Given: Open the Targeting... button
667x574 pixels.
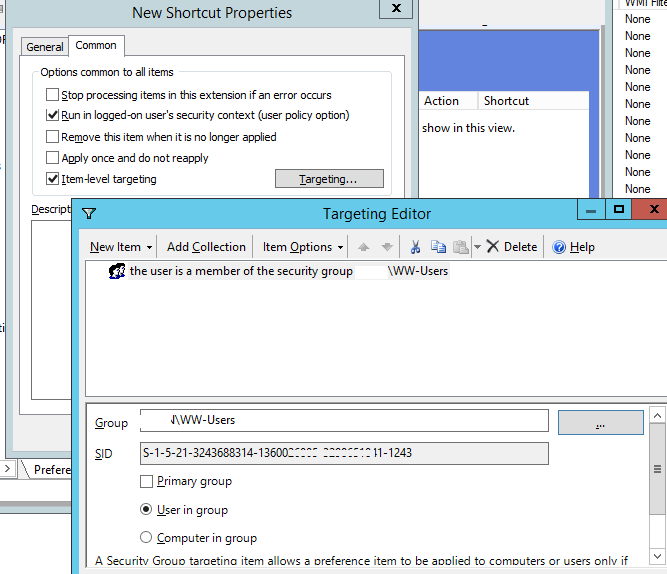Looking at the screenshot, I should pyautogui.click(x=329, y=179).
